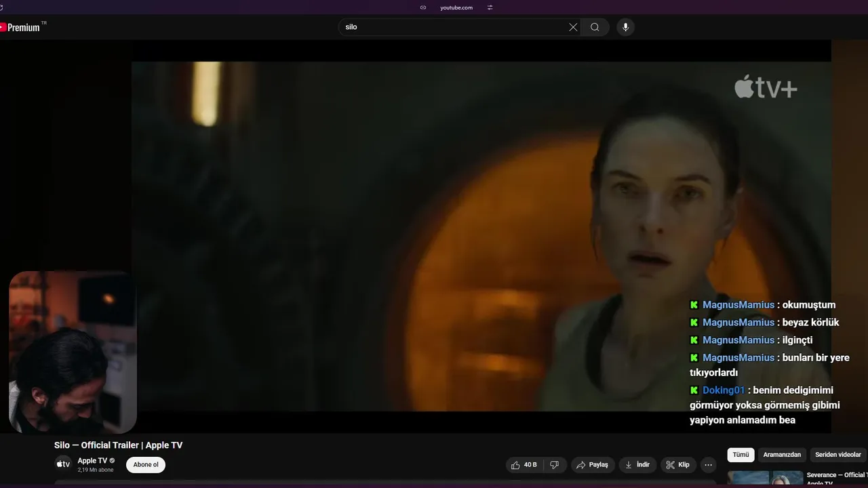Open the Severance Official Trailer thumbnail
This screenshot has height=488, width=868.
click(x=765, y=479)
